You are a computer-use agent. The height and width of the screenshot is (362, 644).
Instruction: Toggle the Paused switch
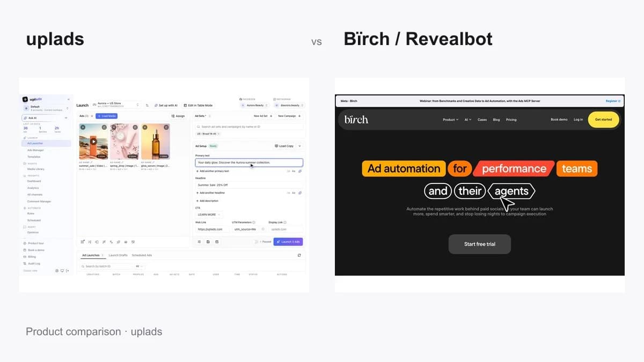[256, 242]
